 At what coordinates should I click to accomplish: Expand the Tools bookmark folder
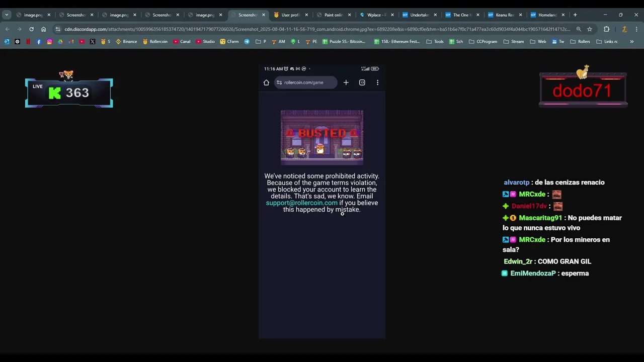[435, 42]
